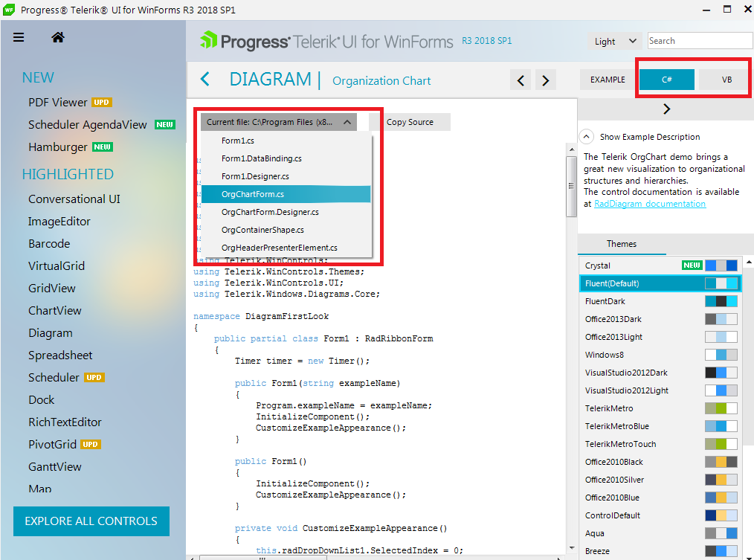Open Scheduler AgendaView demo
Viewport: 754px width, 560px height.
coord(88,125)
